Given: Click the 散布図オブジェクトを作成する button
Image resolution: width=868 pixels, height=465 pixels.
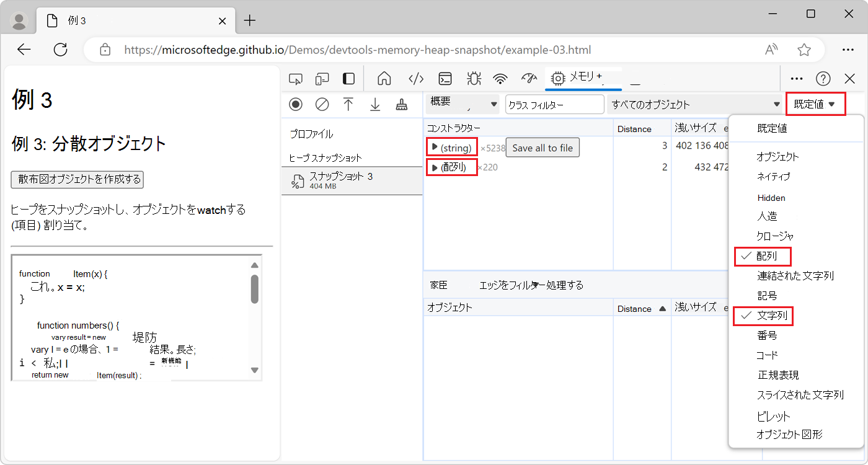Looking at the screenshot, I should tap(76, 179).
